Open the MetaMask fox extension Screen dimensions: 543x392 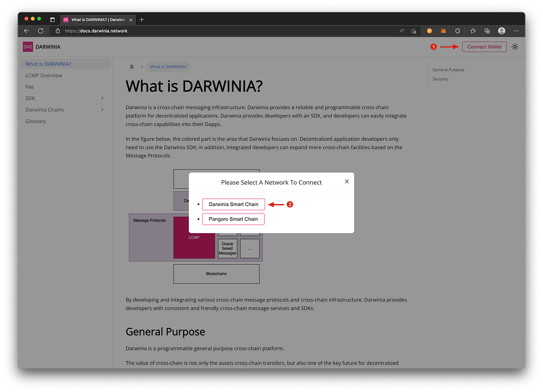point(443,31)
